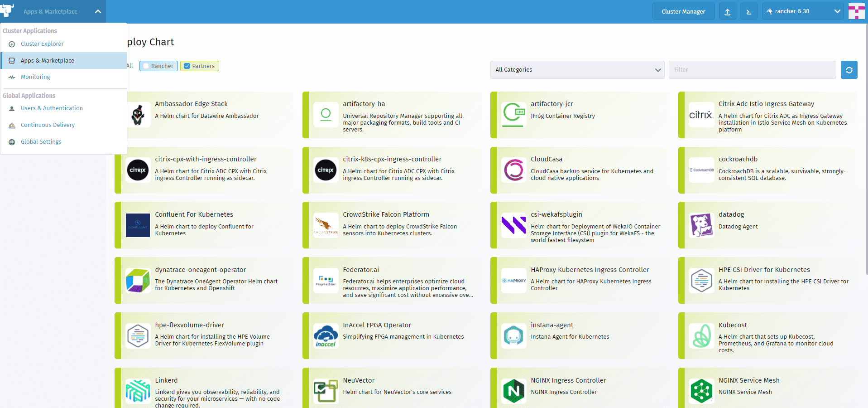
Task: Open the kubectl shell icon
Action: click(749, 12)
